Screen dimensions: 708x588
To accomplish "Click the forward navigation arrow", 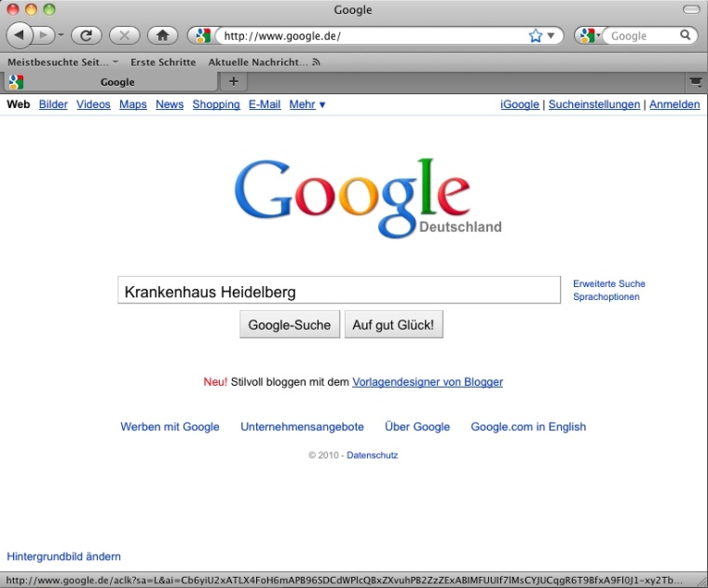I will tap(44, 35).
